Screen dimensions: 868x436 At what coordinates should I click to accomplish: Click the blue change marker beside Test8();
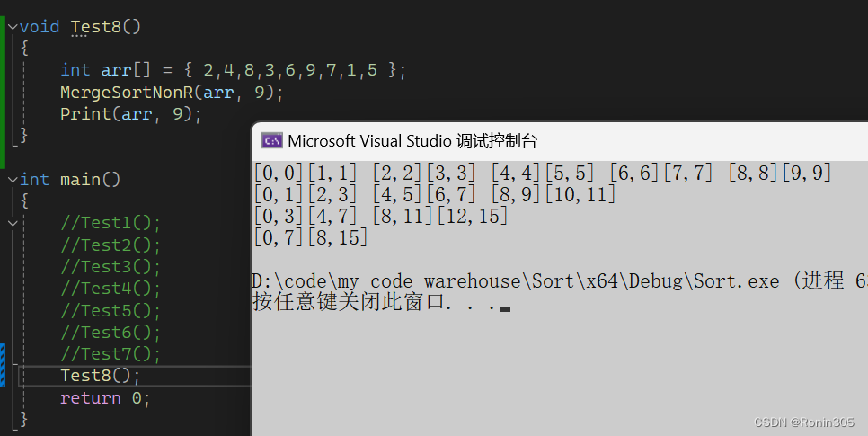(x=3, y=365)
